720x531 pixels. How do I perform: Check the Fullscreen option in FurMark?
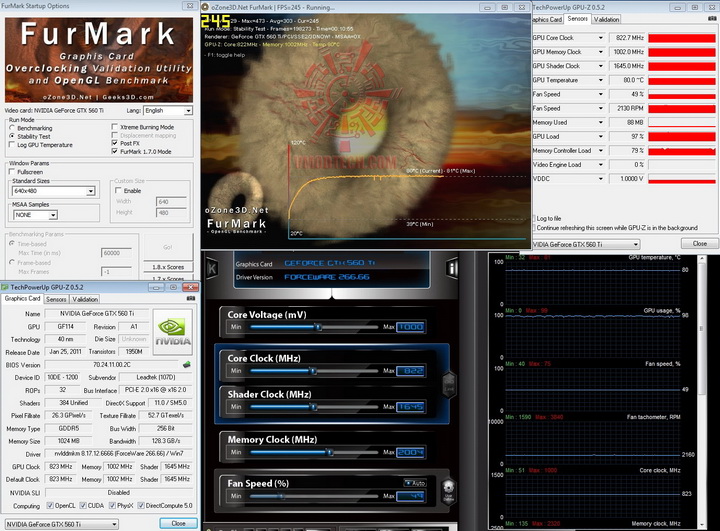coord(13,171)
